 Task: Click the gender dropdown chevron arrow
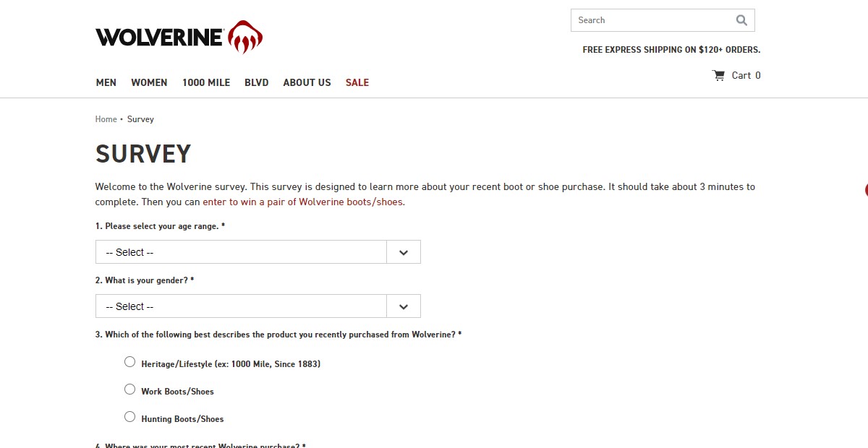[x=404, y=306]
